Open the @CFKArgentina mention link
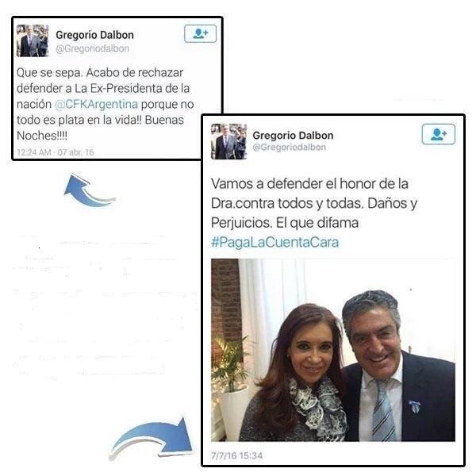Viewport: 476px width, 476px height. 96,104
